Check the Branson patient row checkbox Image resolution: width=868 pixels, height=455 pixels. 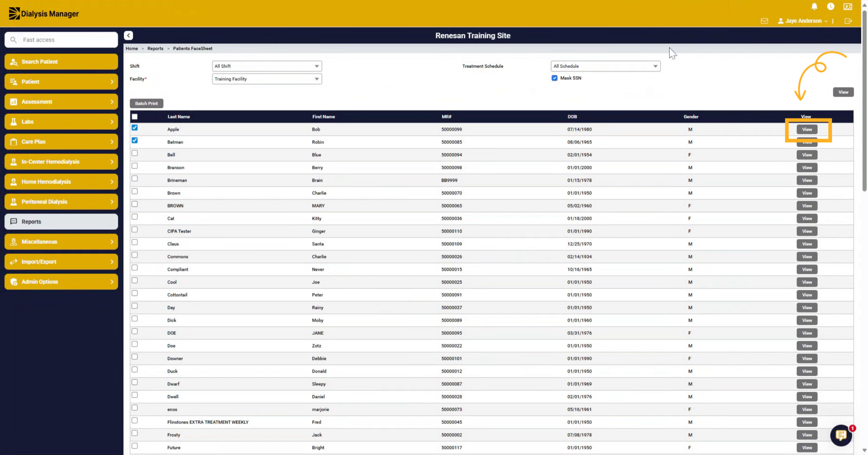135,166
